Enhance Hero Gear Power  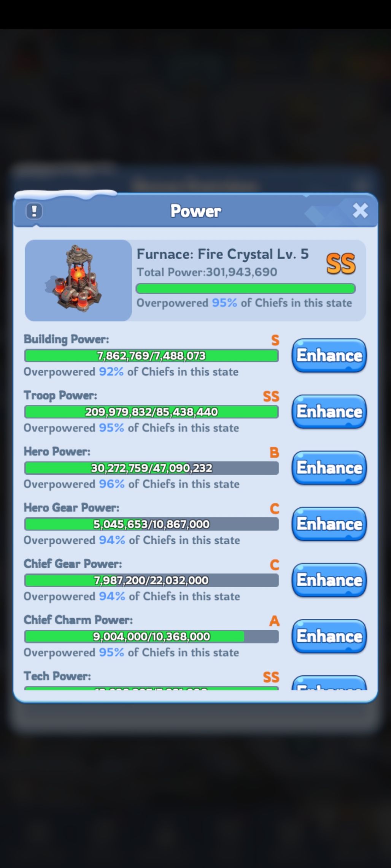click(x=329, y=524)
